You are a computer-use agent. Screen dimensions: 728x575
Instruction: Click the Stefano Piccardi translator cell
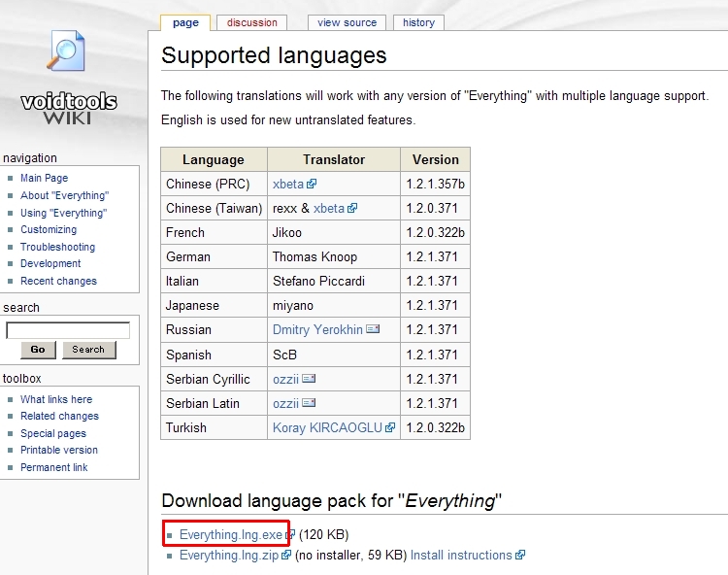[x=334, y=281]
